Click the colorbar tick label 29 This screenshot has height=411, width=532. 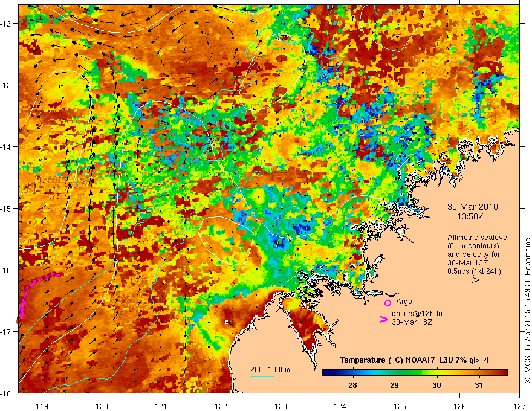click(394, 385)
